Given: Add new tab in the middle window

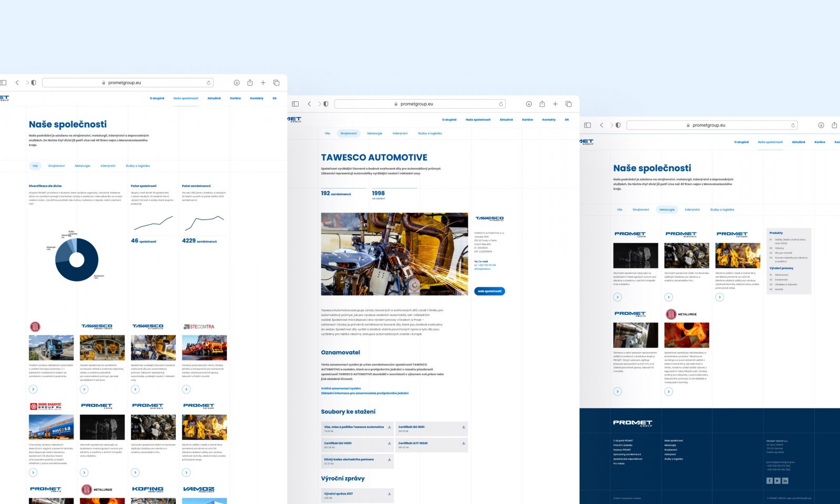Looking at the screenshot, I should pos(555,104).
